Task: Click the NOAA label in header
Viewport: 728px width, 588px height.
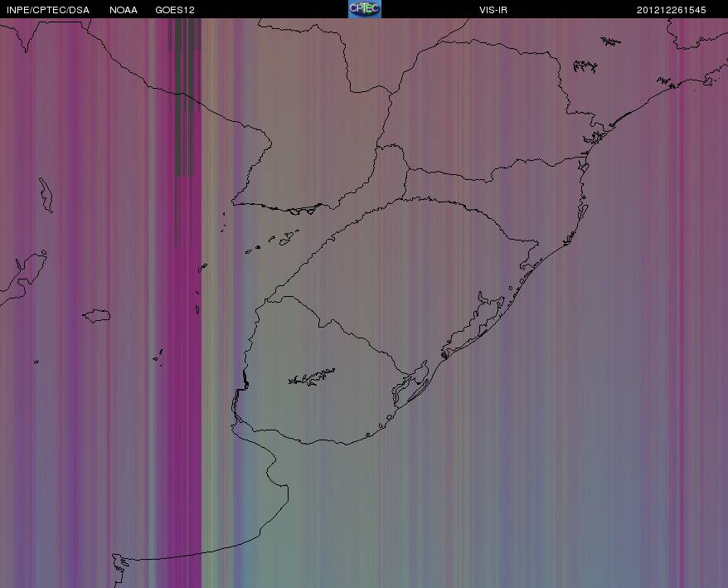Action: (124, 10)
